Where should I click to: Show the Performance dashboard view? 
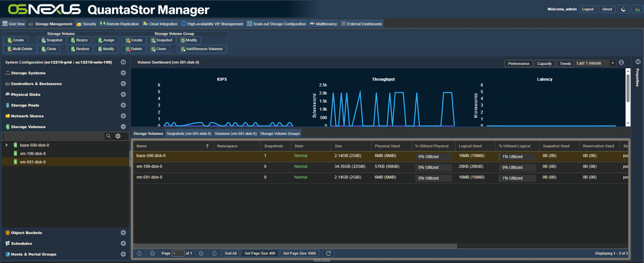(518, 63)
